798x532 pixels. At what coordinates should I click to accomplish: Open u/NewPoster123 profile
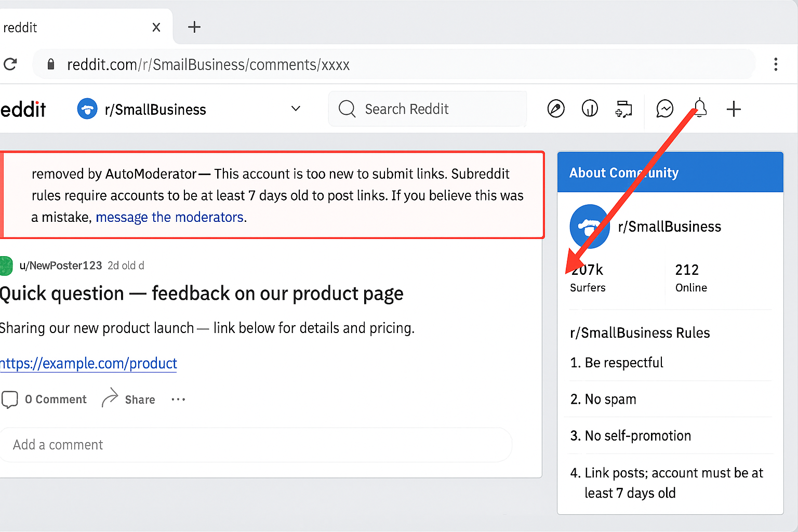point(61,265)
